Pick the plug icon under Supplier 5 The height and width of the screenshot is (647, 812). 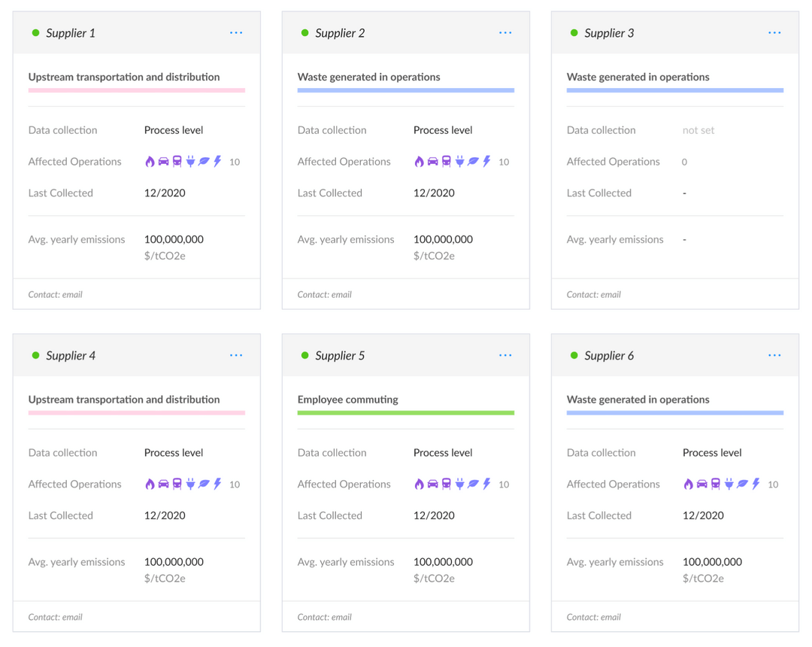[460, 484]
